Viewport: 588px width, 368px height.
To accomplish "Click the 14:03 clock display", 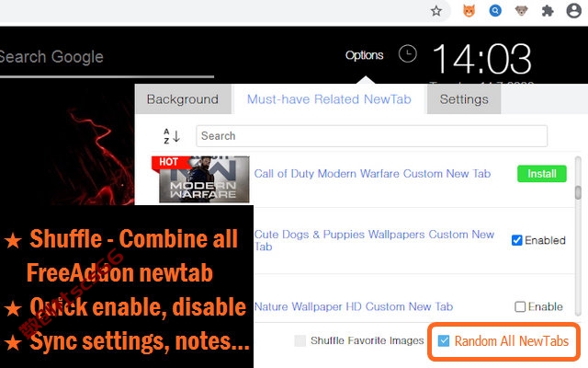I will point(481,59).
